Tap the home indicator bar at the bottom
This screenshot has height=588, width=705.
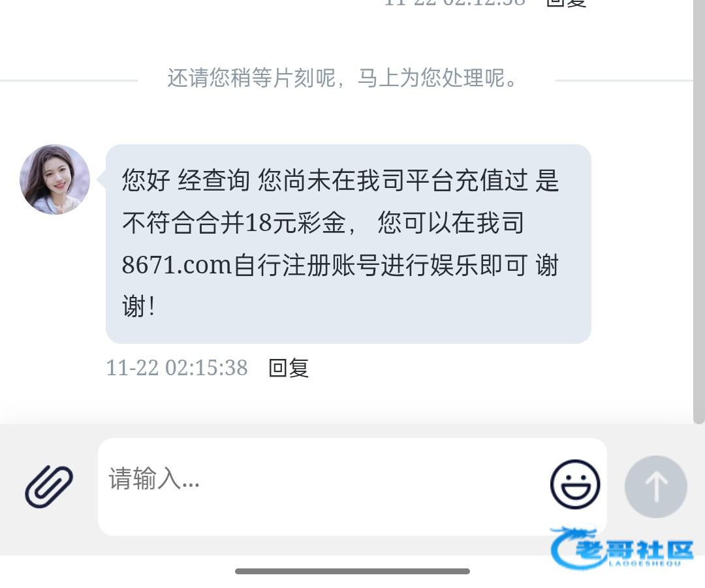tap(352, 572)
